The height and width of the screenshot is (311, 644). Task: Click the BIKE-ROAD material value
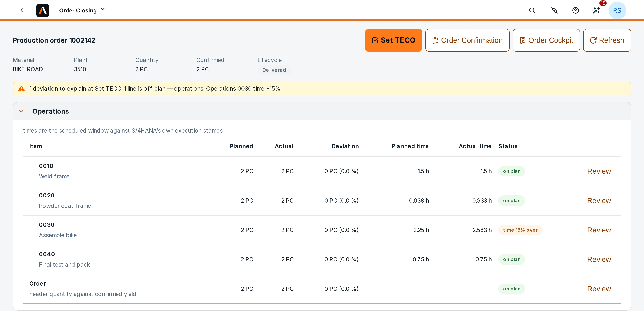[28, 69]
